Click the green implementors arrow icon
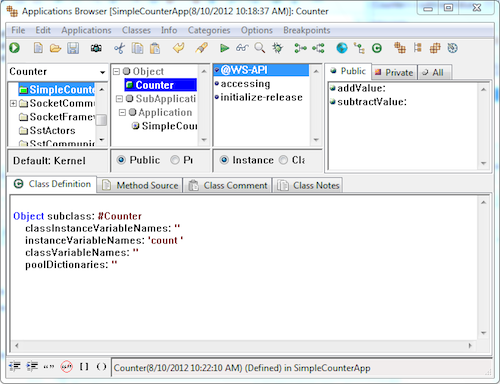The image size is (500, 384). click(318, 48)
